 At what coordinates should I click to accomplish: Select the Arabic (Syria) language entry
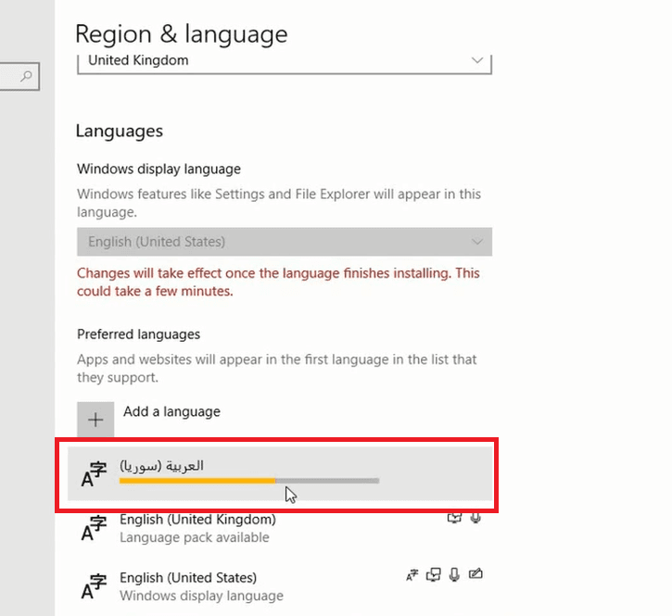pyautogui.click(x=278, y=466)
